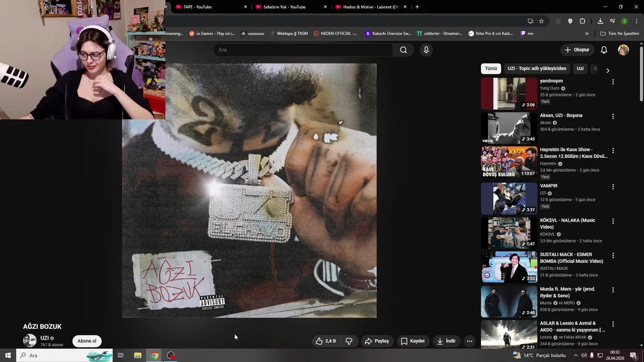Select the UZI filter chip
The height and width of the screenshot is (362, 644).
[x=580, y=68]
